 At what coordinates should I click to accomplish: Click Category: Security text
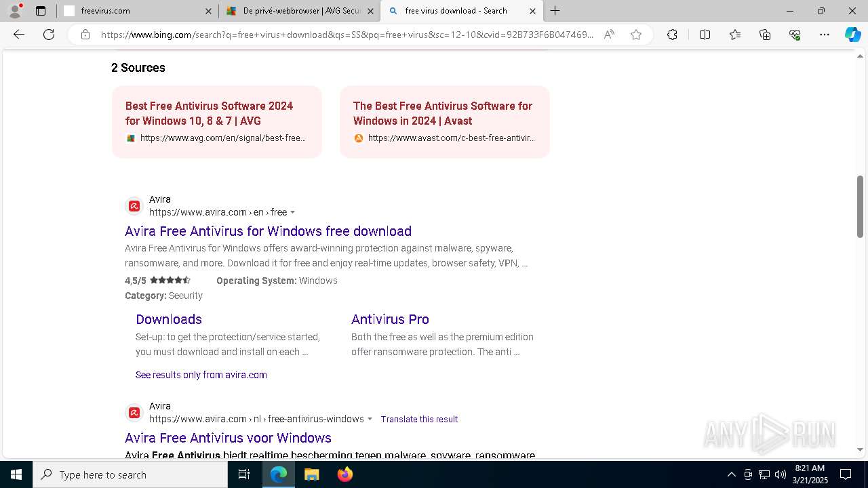(x=163, y=296)
